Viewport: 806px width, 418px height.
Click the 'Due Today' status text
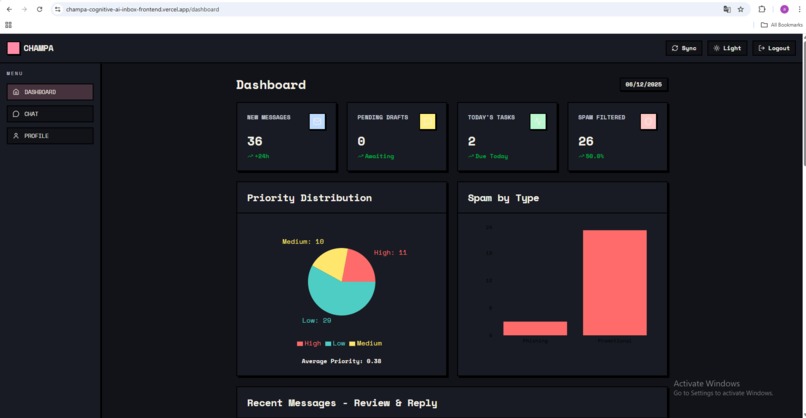click(491, 156)
